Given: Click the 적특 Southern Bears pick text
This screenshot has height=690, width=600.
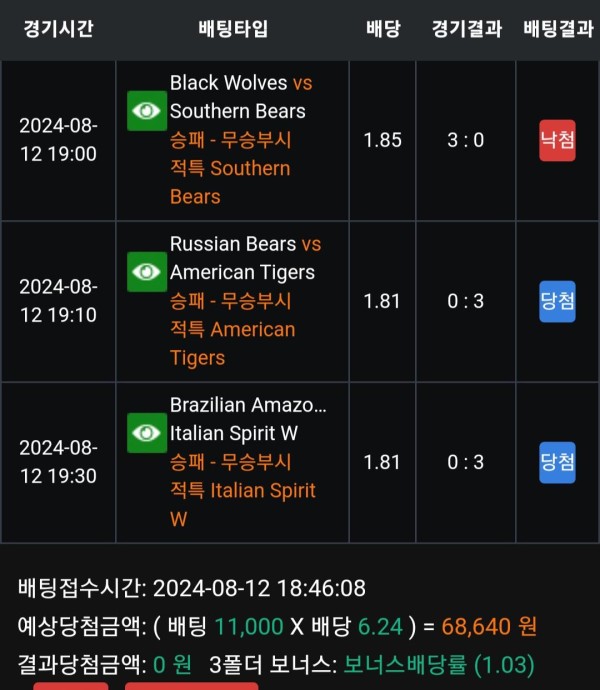Looking at the screenshot, I should pos(230,182).
